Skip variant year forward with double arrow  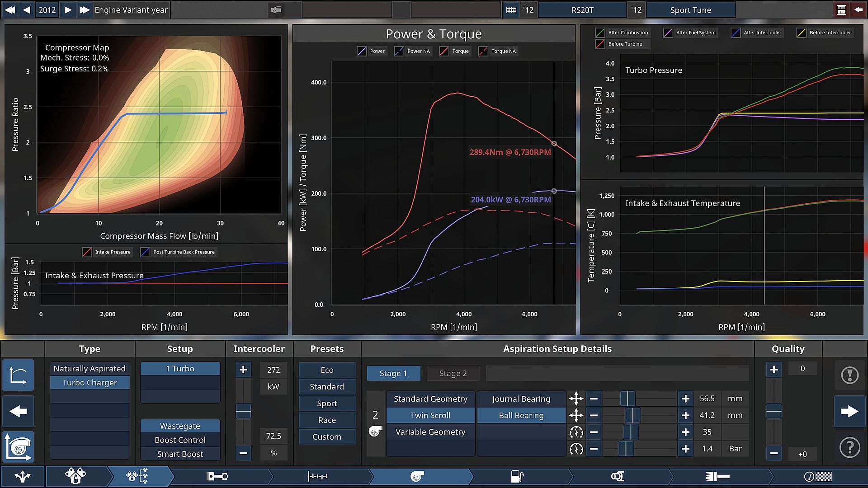coord(84,10)
